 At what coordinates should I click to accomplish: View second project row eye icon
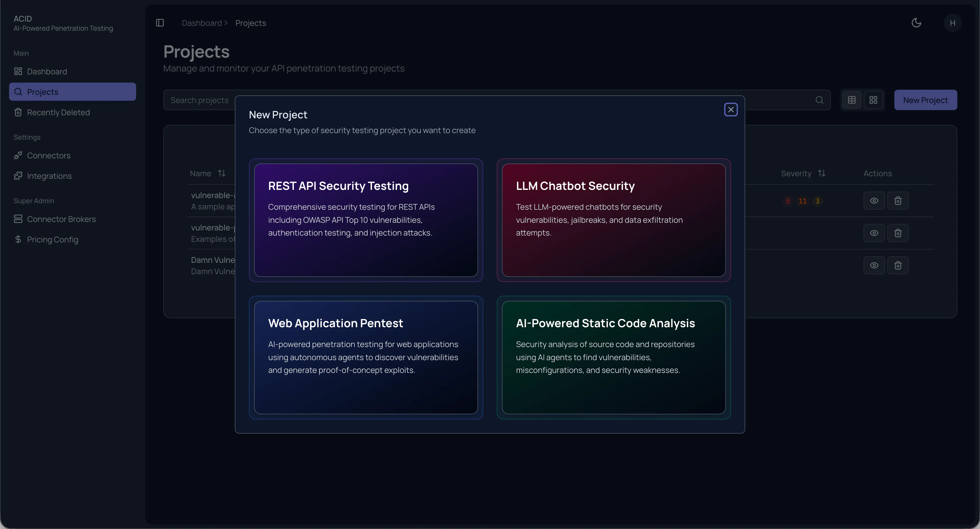(874, 233)
